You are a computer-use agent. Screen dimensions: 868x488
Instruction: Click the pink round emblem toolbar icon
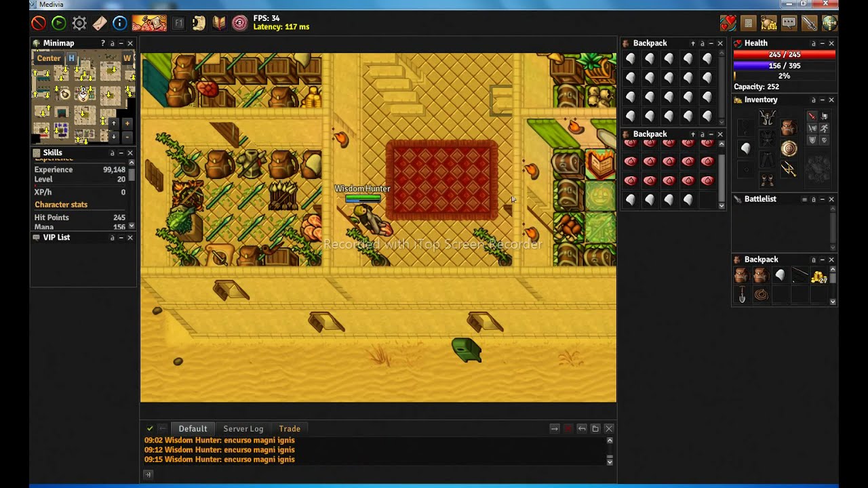240,24
